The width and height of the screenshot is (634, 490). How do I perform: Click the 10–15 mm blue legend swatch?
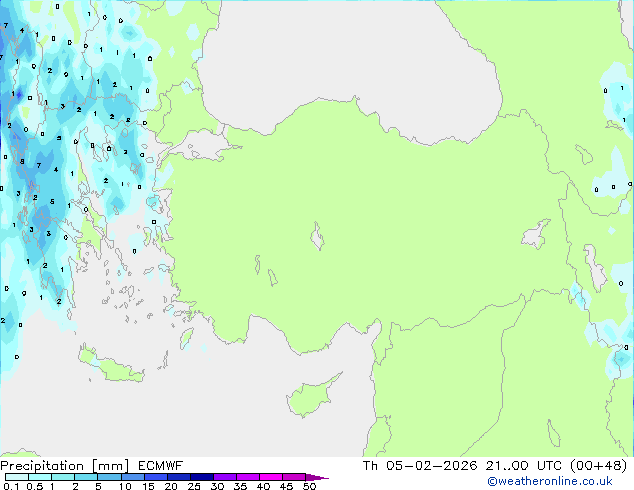[x=132, y=477]
